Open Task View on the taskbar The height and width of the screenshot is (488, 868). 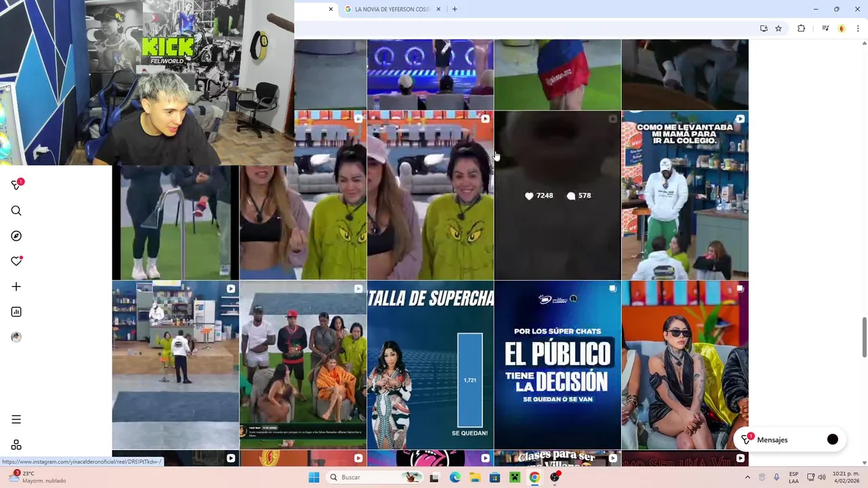434,477
